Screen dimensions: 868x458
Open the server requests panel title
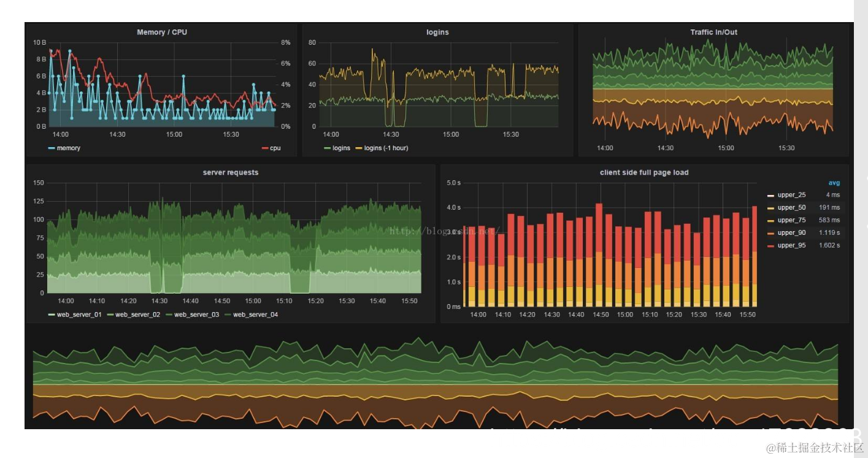[231, 172]
